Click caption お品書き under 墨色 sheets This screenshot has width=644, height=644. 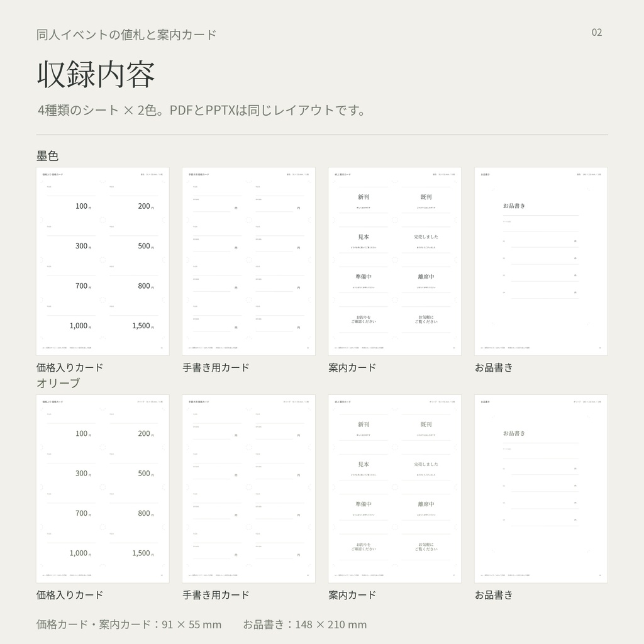(x=494, y=367)
